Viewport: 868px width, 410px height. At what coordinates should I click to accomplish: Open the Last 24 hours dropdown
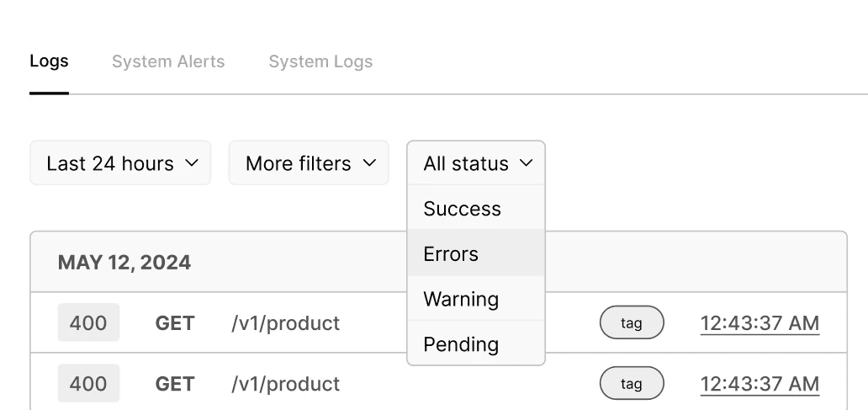click(x=120, y=163)
